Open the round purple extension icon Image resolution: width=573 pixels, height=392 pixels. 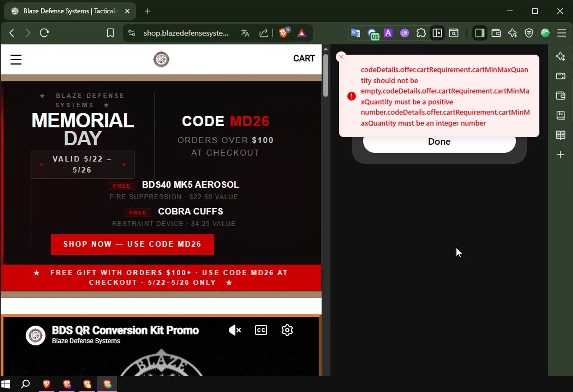pos(405,33)
